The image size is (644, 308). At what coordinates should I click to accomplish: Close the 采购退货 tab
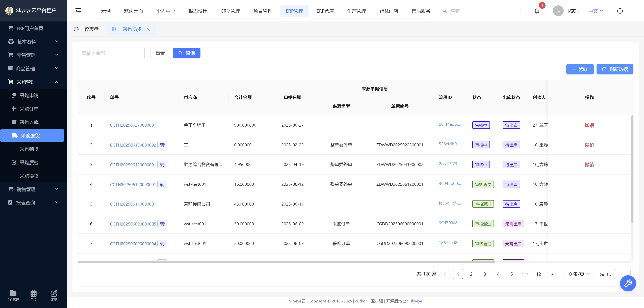click(148, 29)
